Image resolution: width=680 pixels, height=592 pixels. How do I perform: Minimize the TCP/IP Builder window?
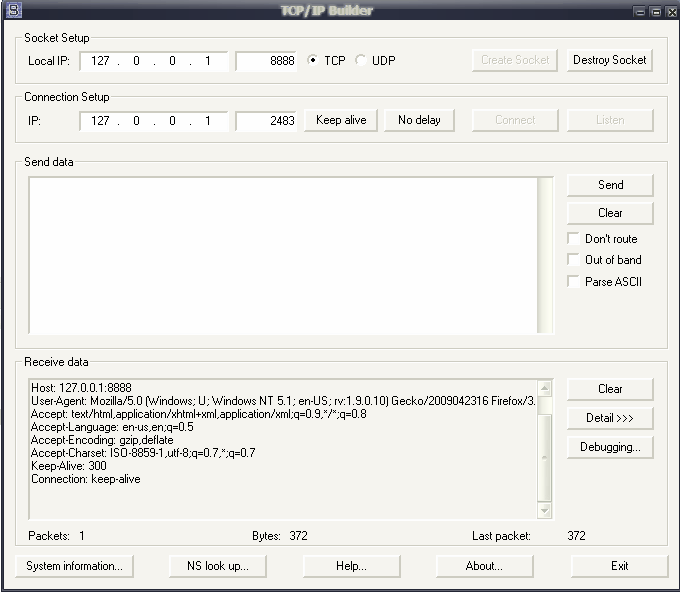pos(640,12)
